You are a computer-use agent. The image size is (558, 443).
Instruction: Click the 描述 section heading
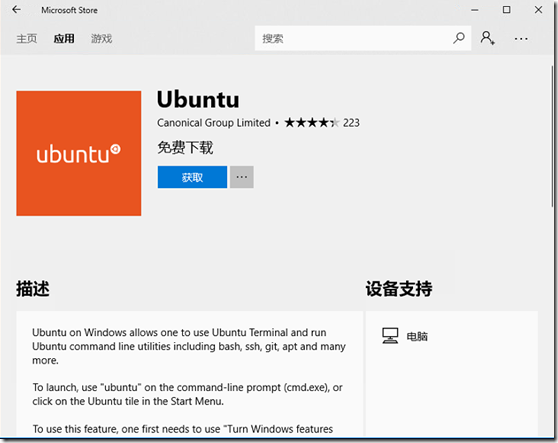[33, 289]
